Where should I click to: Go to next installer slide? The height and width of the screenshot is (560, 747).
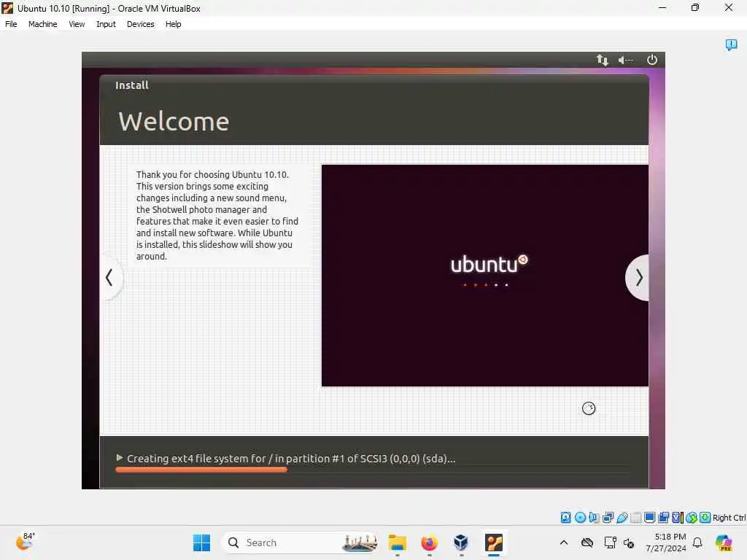click(638, 278)
